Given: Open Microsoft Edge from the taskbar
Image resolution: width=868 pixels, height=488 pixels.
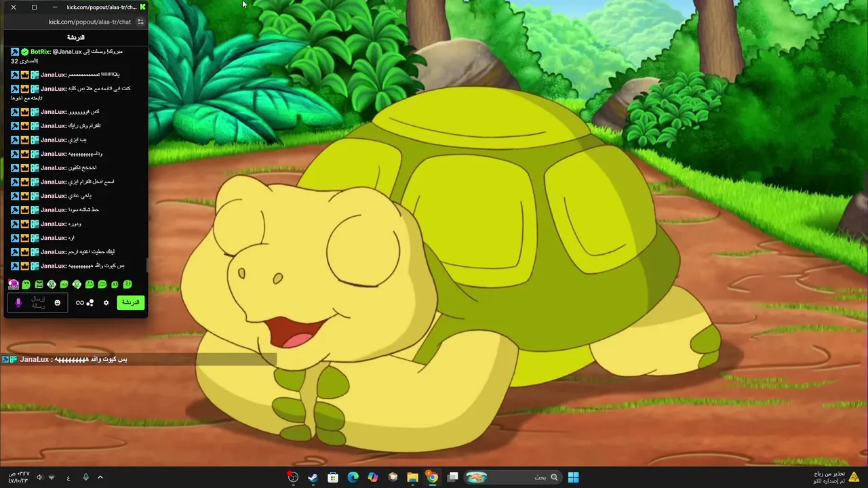Looking at the screenshot, I should [353, 477].
